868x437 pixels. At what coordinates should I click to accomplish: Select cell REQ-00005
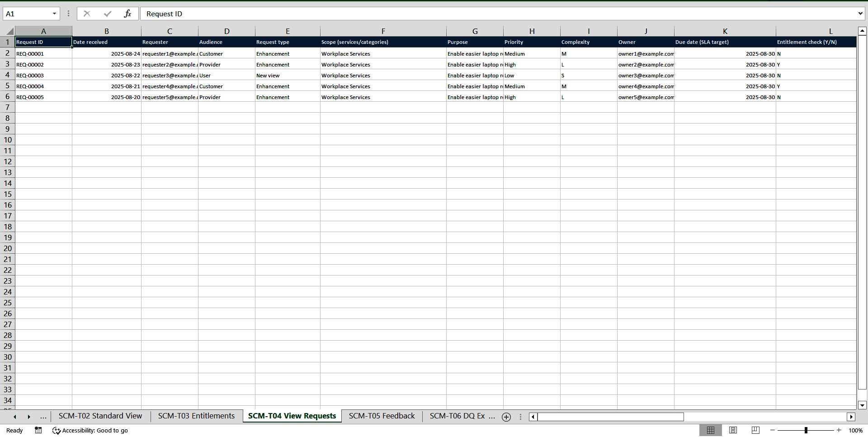43,97
